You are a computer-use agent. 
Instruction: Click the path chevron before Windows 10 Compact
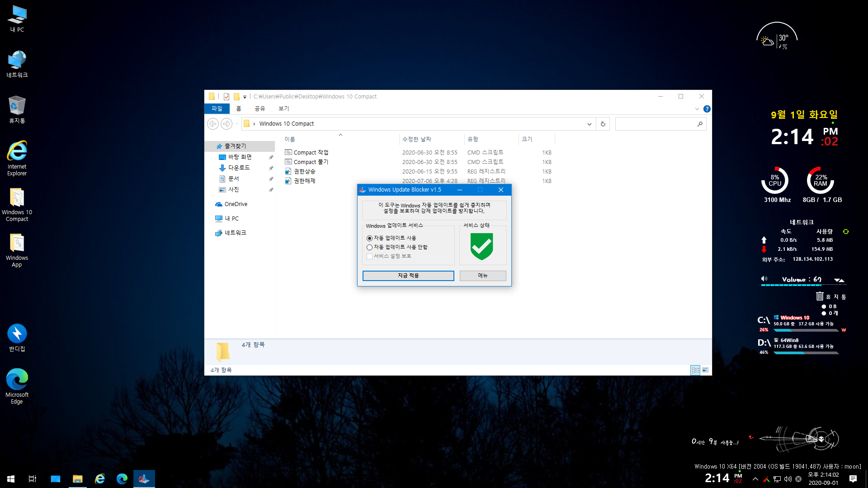tap(254, 124)
